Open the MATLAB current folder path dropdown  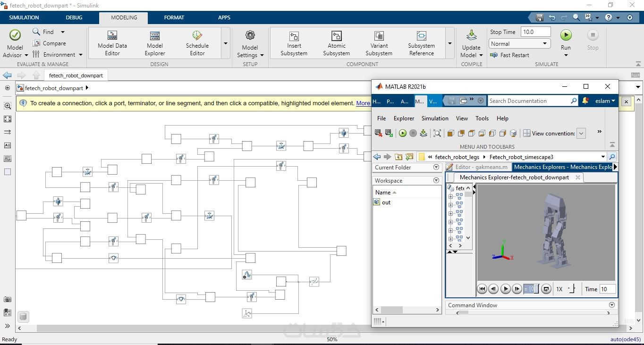[603, 157]
